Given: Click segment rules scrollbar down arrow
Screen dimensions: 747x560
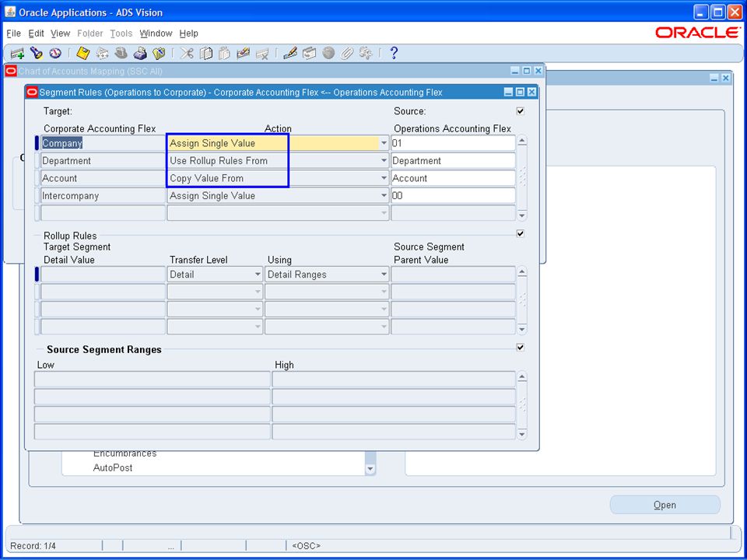Looking at the screenshot, I should (522, 215).
